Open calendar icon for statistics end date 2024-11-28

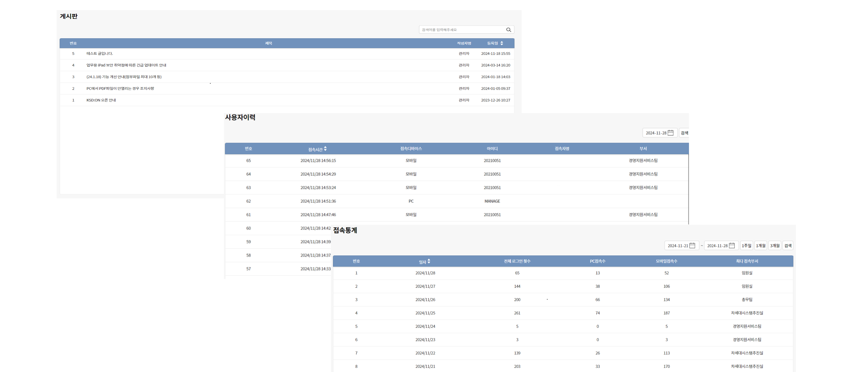click(x=732, y=246)
